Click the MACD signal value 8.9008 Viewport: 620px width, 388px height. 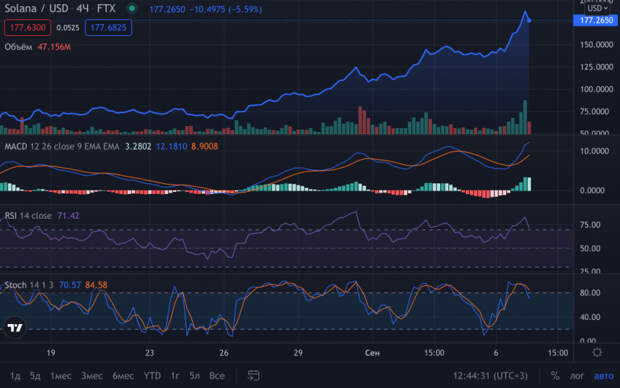click(205, 146)
